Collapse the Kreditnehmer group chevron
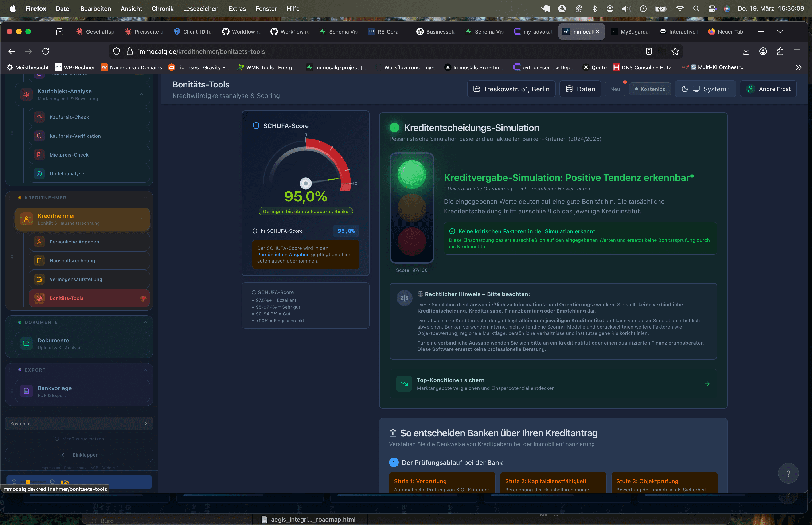812x525 pixels. [141, 219]
